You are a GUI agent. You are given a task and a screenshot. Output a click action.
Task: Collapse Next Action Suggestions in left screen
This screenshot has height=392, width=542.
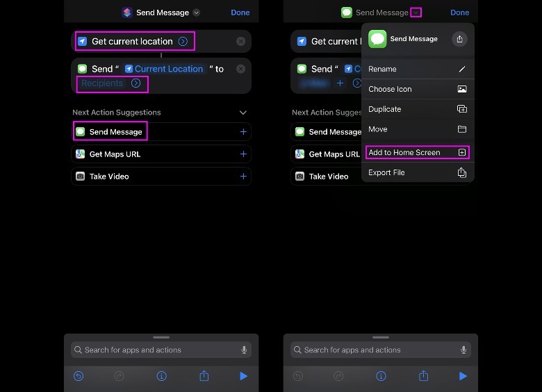243,113
